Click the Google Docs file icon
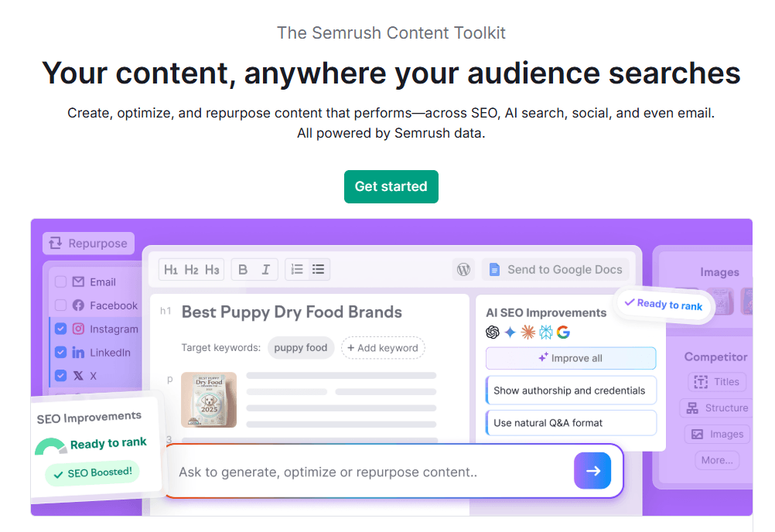Viewport: 775px width, 532px height. click(494, 270)
